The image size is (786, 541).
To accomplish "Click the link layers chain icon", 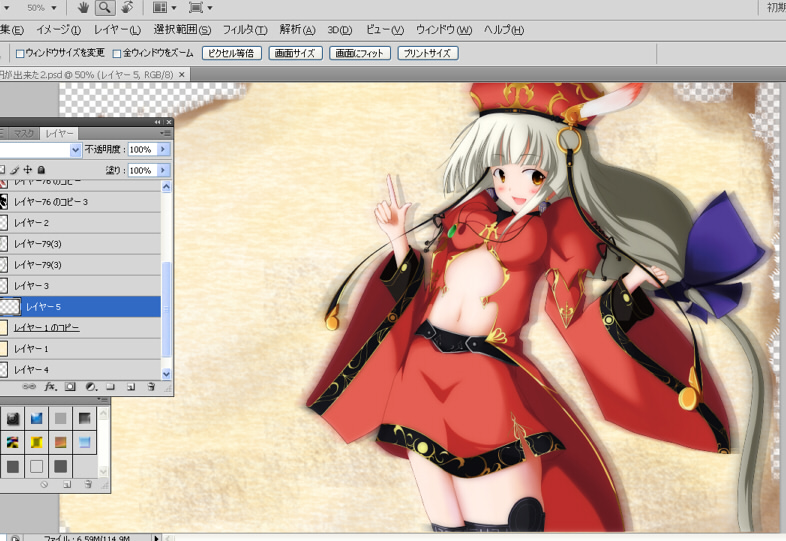I will pos(29,386).
